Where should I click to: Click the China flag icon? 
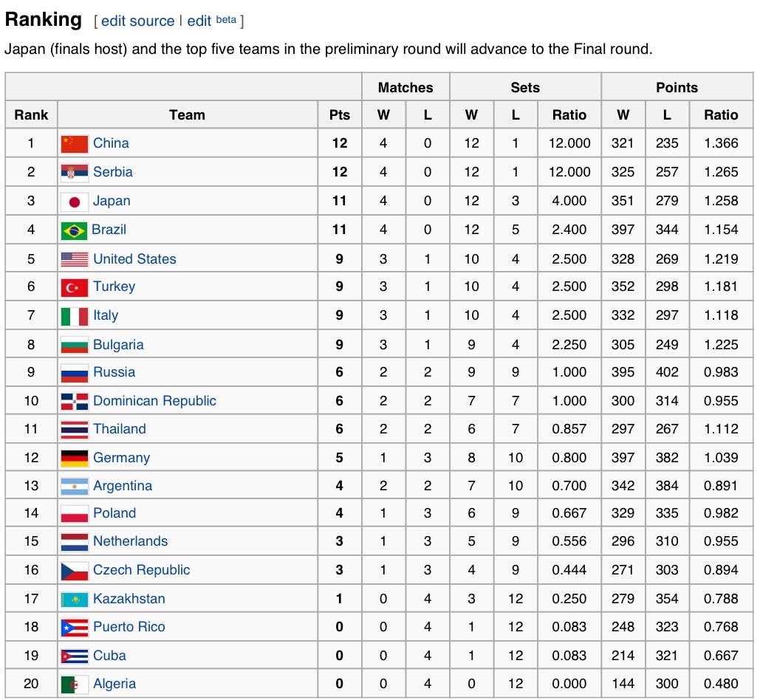[x=75, y=144]
